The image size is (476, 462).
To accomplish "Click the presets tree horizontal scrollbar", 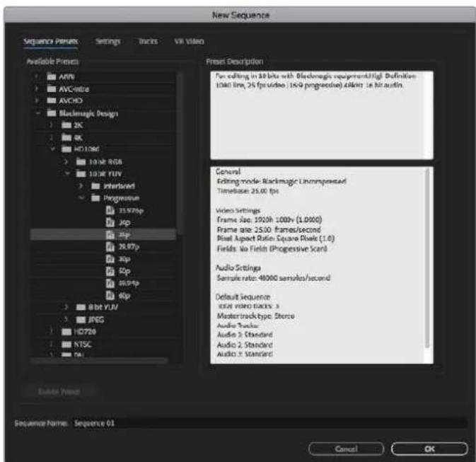I will click(100, 361).
